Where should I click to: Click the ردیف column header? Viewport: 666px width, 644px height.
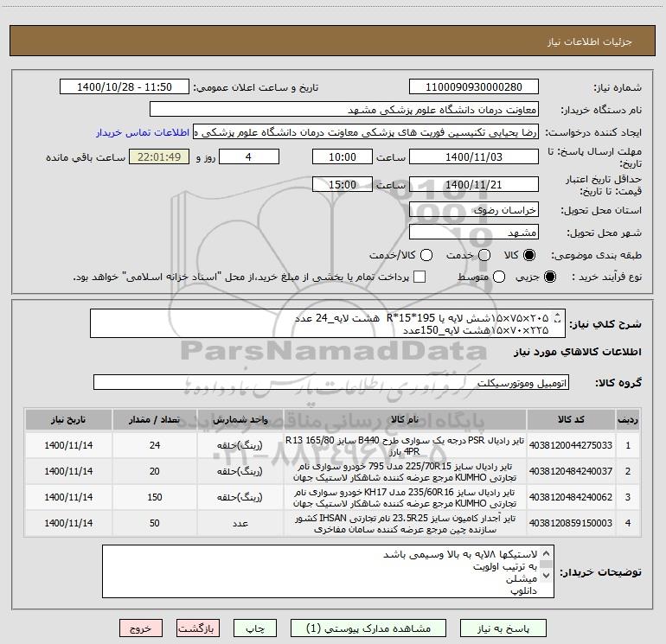(628, 419)
